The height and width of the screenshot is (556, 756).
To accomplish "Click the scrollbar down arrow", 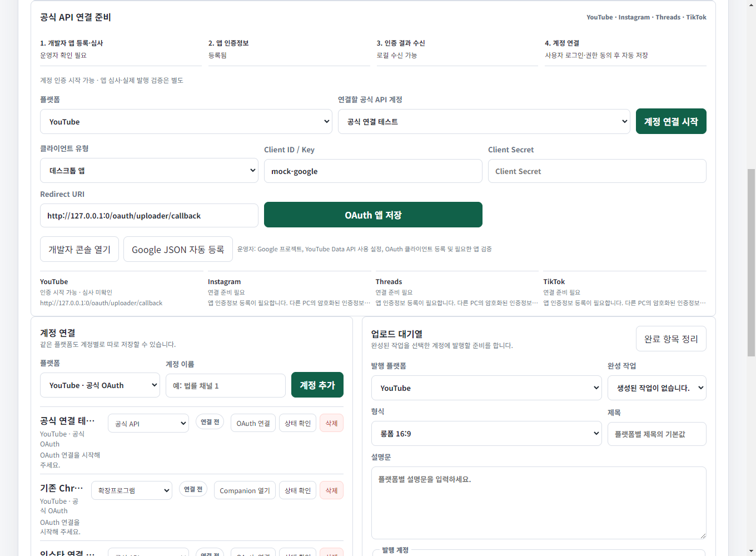I will [x=751, y=551].
